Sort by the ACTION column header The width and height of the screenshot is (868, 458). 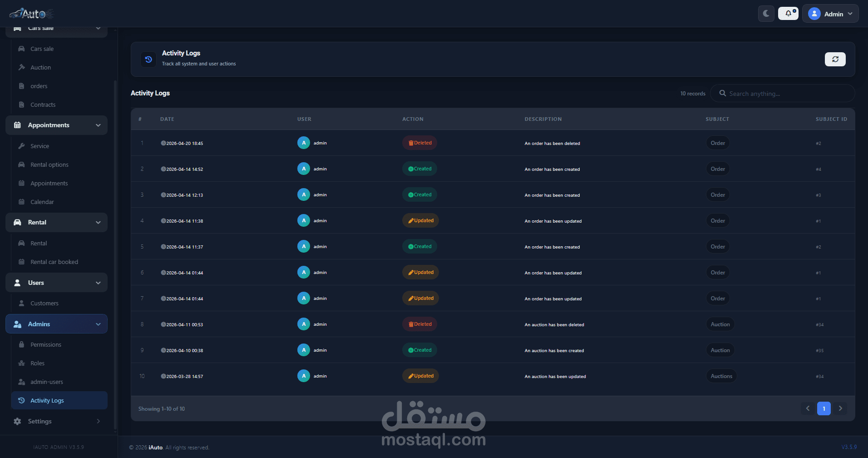[x=413, y=119]
